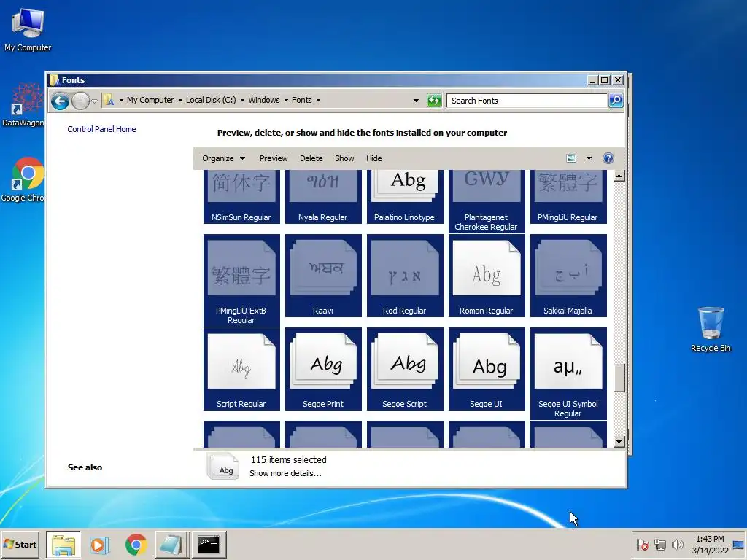Click Delete in the toolbar
This screenshot has width=747, height=560.
tap(311, 158)
